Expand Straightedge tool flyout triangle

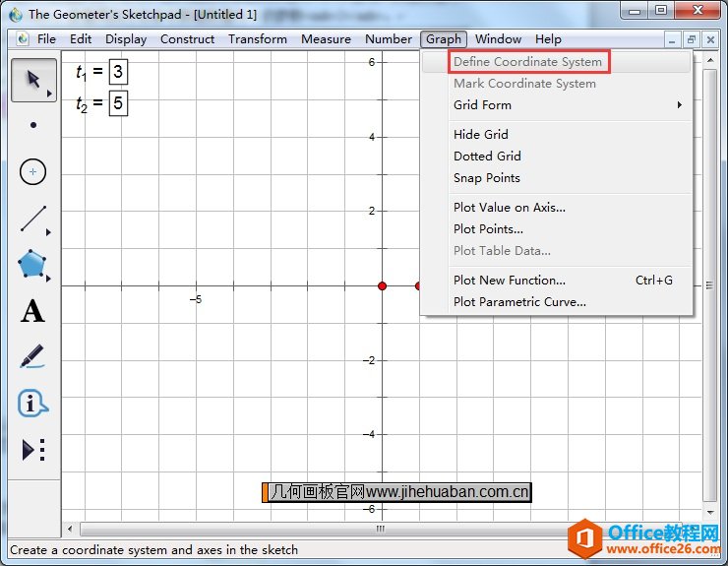click(48, 232)
